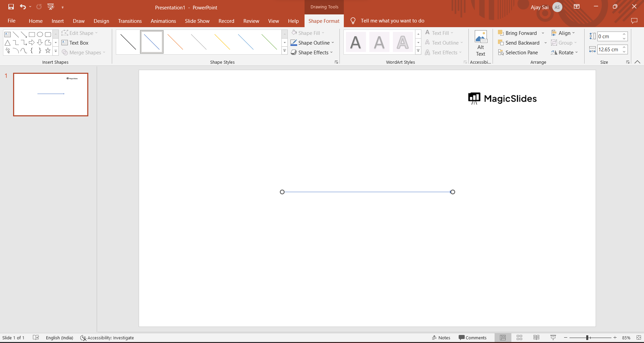This screenshot has height=343, width=644.
Task: Start slideshow from the status bar icon
Action: point(553,338)
